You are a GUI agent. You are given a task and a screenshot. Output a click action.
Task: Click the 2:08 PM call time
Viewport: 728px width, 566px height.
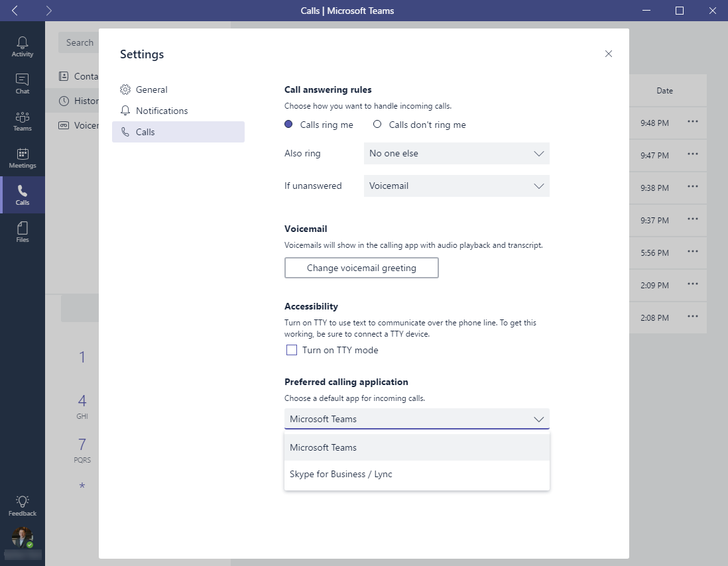pos(654,318)
